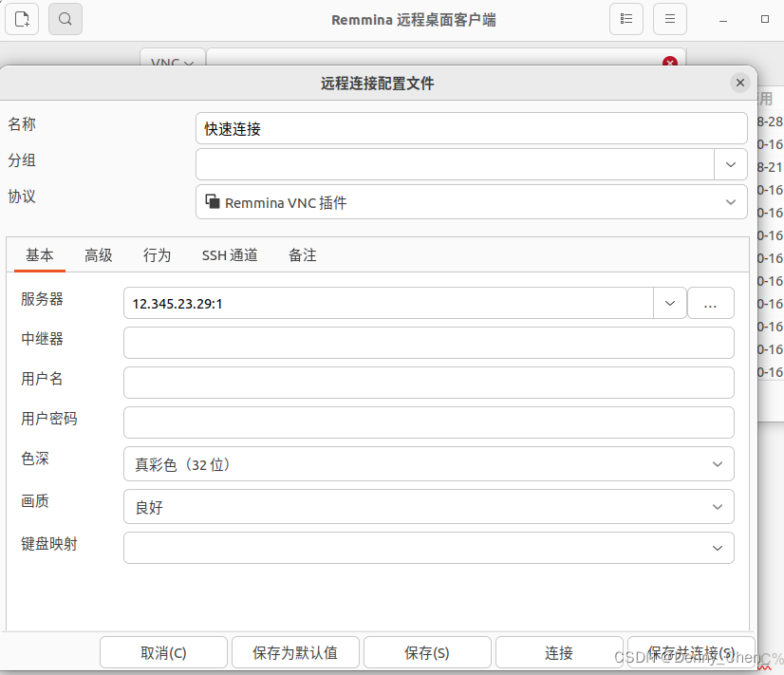Open the 备注 (Notes) tab
The height and width of the screenshot is (675, 784).
coord(303,255)
